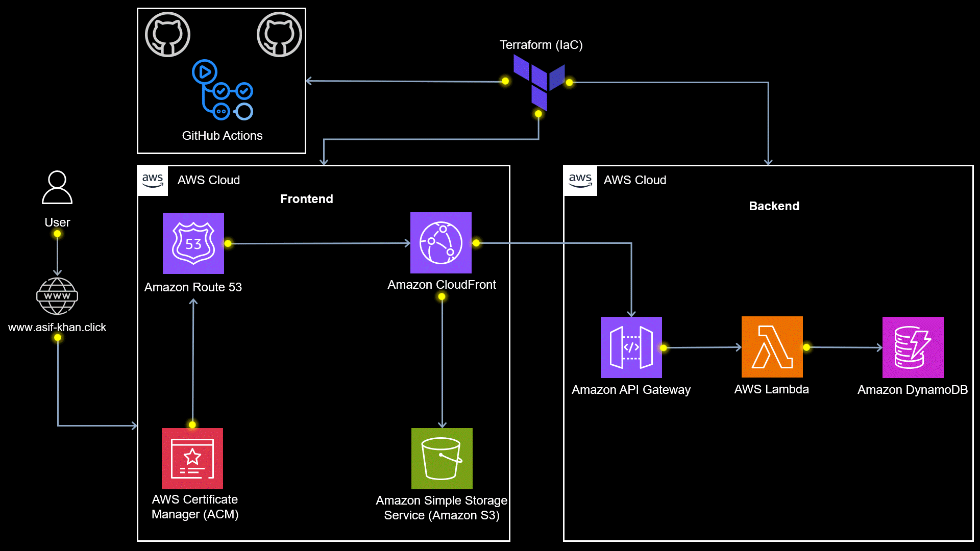Click the Amazon API Gateway icon

pos(631,347)
